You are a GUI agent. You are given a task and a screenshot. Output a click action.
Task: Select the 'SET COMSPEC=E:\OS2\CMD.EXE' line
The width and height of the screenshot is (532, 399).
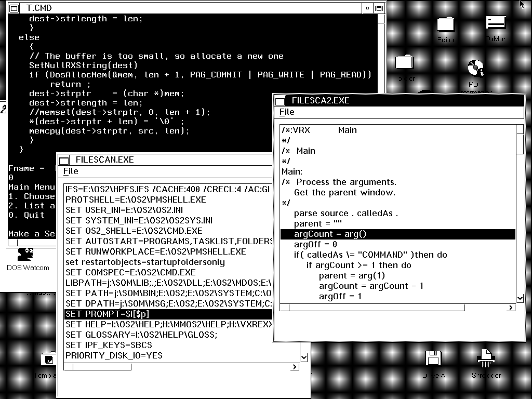[x=130, y=272]
